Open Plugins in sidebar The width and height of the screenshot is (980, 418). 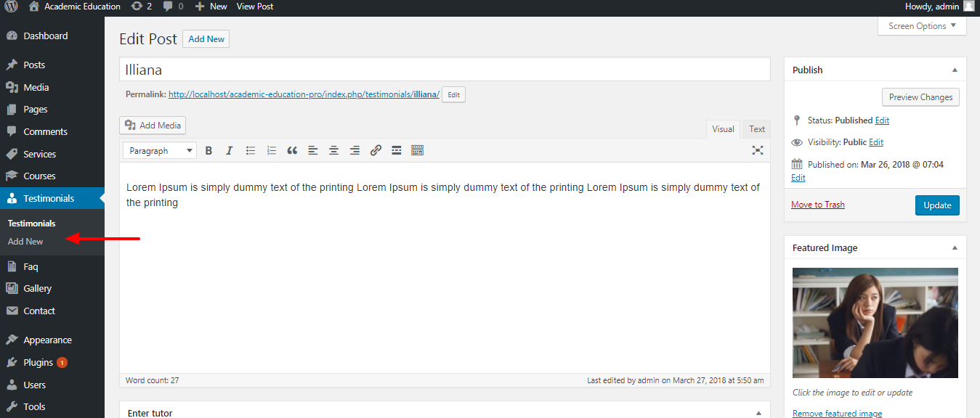[x=52, y=362]
